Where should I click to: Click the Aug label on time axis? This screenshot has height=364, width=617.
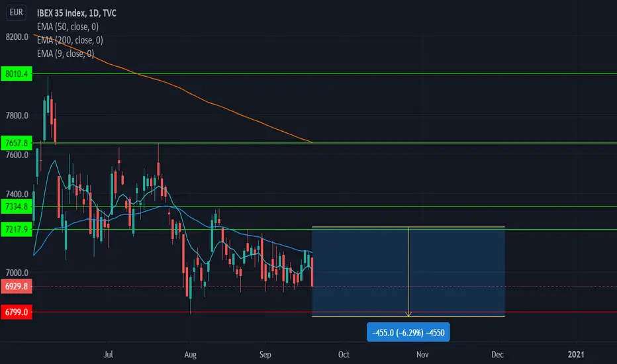(x=191, y=355)
